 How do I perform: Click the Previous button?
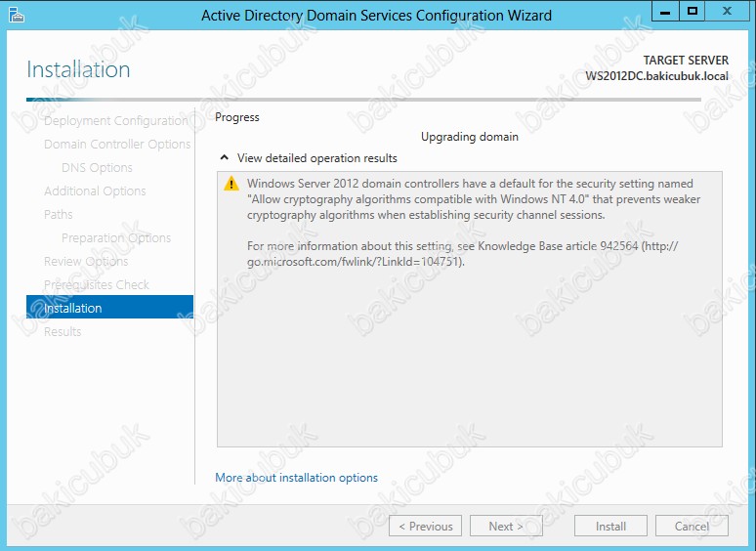(x=425, y=526)
